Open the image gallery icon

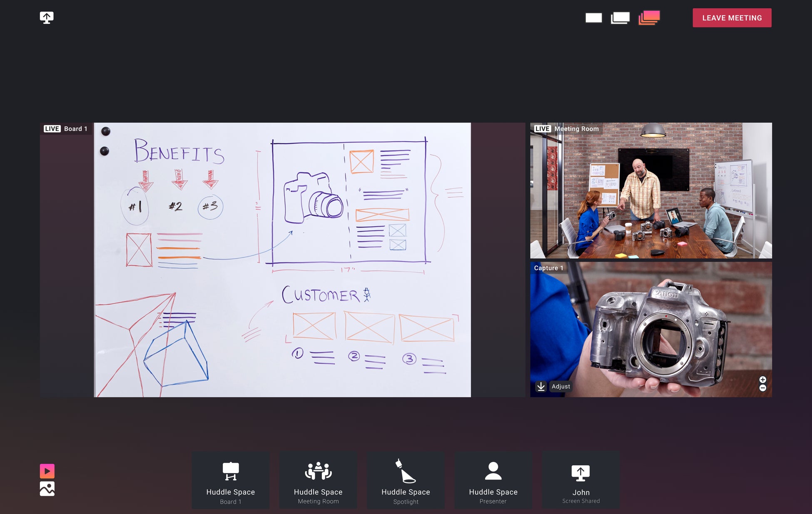click(x=47, y=489)
